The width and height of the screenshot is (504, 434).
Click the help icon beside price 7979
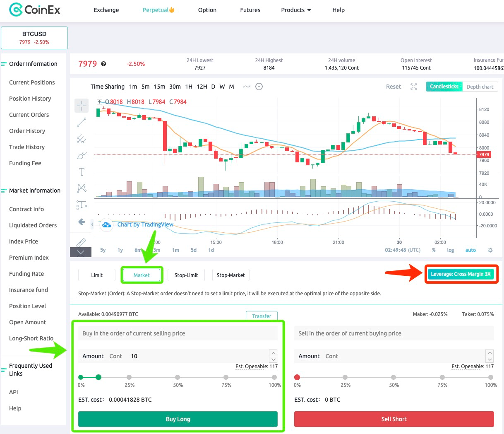[103, 64]
